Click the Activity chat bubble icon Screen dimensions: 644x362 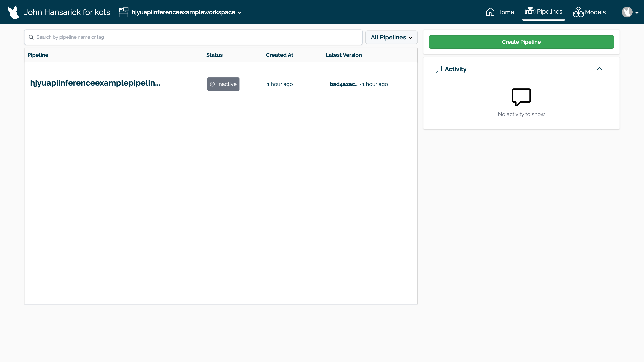pos(438,69)
